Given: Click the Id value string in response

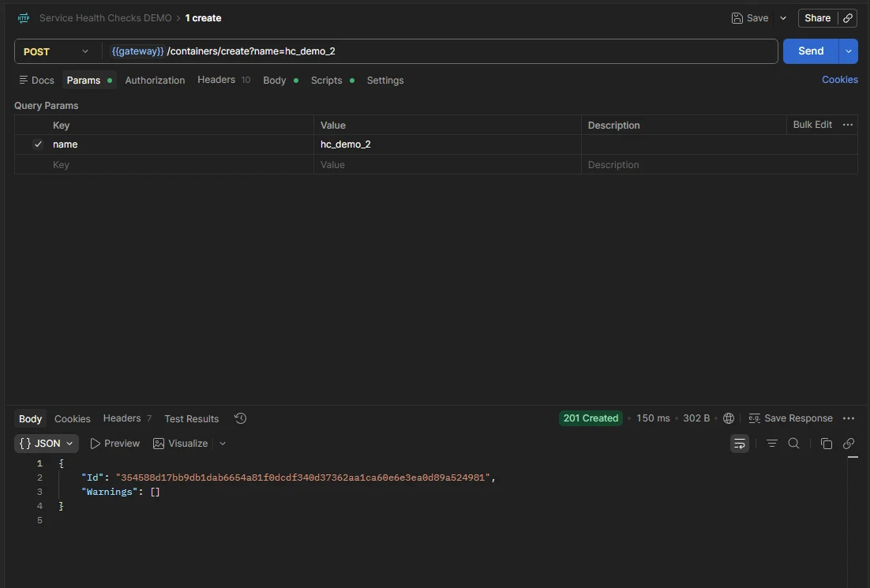Looking at the screenshot, I should 303,478.
